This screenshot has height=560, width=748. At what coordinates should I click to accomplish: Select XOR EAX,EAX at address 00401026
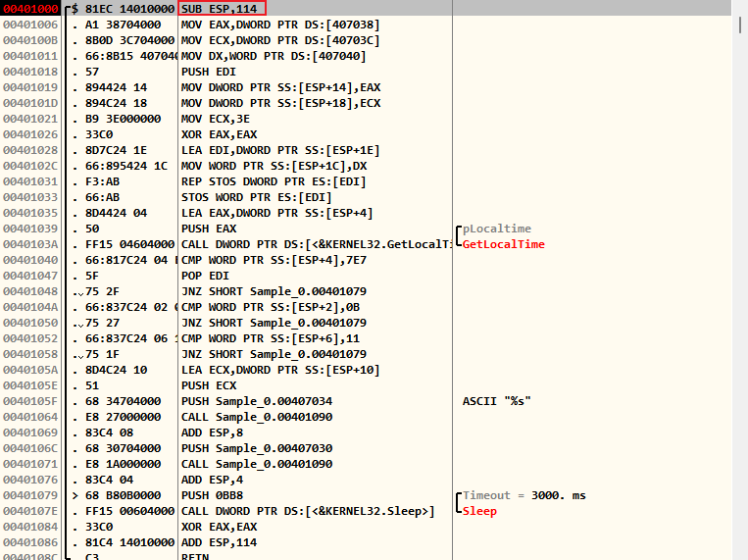219,134
